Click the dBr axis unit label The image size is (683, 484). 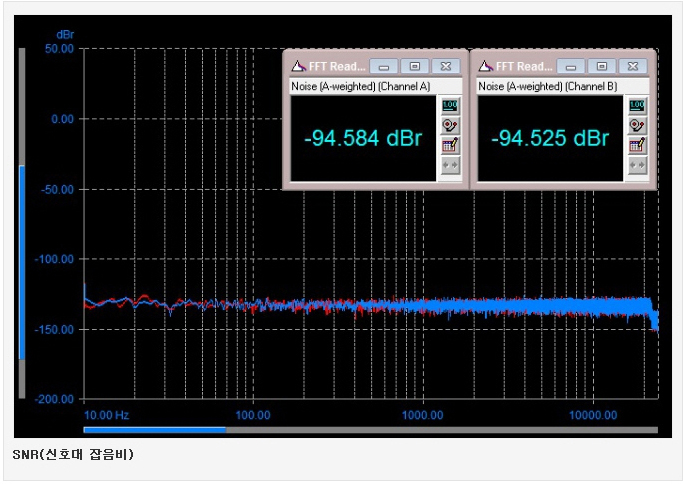coord(65,34)
